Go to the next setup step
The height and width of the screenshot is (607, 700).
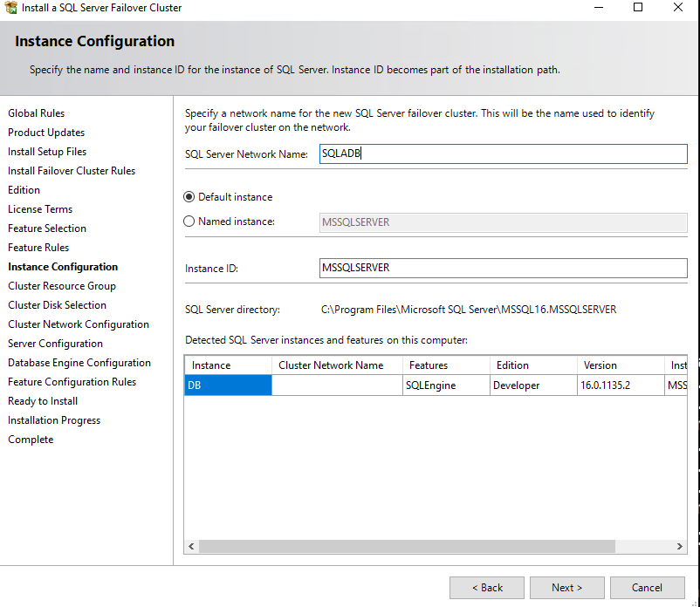click(x=567, y=588)
